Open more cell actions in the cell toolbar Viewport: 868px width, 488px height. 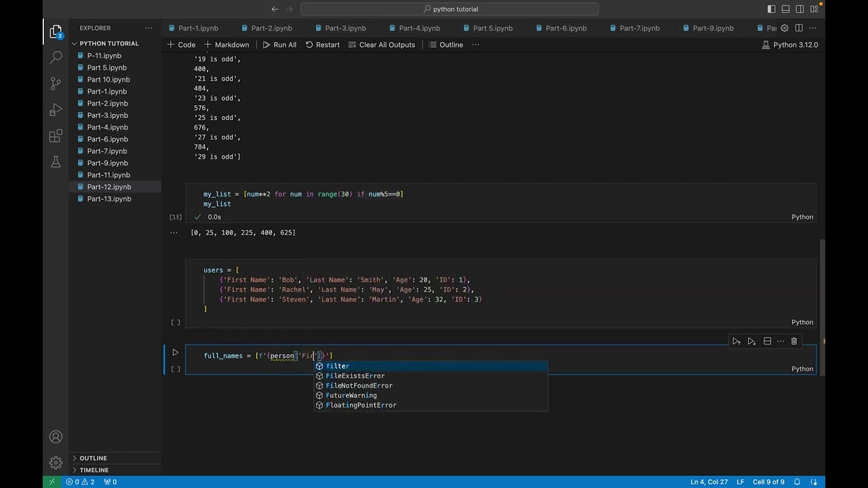tap(781, 342)
